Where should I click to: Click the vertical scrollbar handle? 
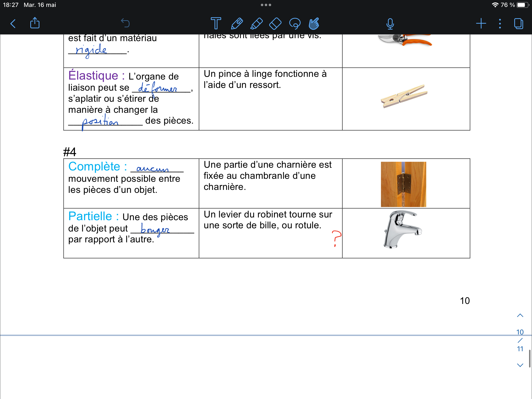(x=530, y=358)
